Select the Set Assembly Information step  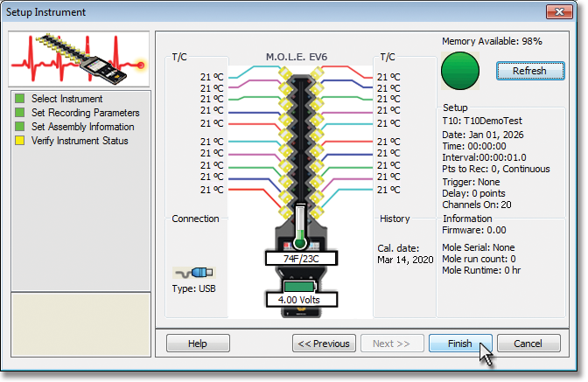click(x=83, y=127)
